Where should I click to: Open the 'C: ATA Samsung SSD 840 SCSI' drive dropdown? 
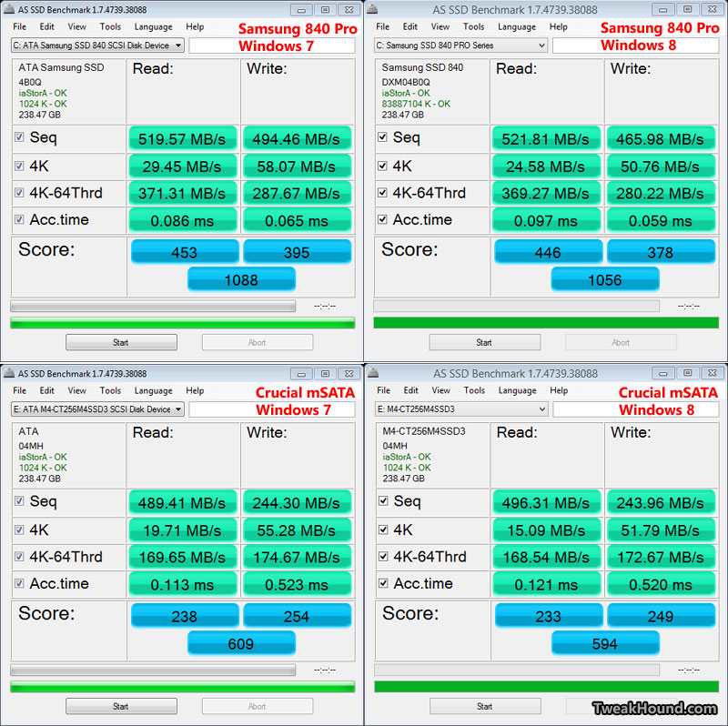coord(97,45)
